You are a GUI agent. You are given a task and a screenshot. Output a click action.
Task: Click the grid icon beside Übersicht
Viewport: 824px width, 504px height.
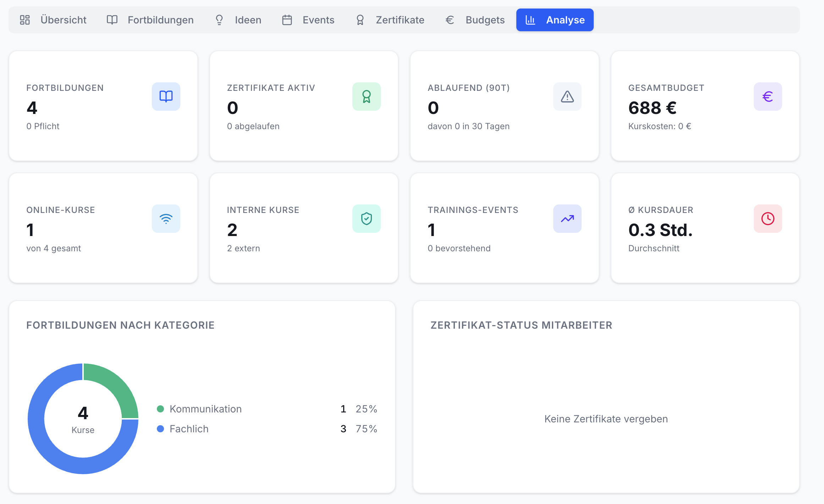pyautogui.click(x=25, y=20)
